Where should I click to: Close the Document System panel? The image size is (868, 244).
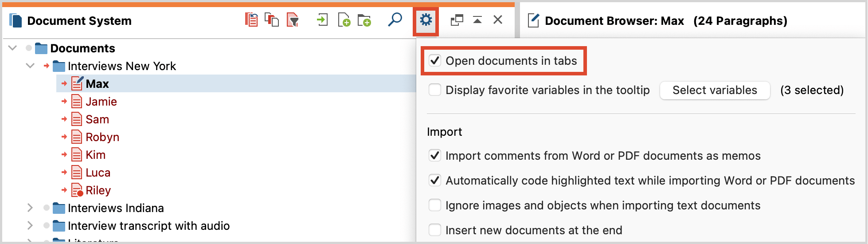pyautogui.click(x=498, y=20)
